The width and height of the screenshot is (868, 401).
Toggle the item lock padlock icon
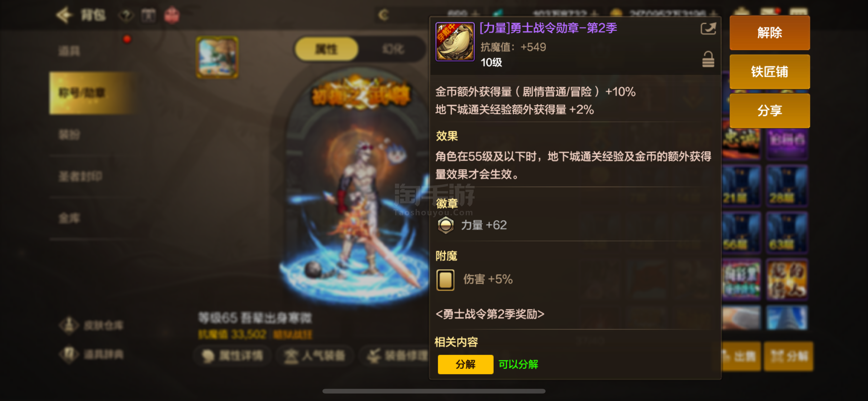(708, 59)
